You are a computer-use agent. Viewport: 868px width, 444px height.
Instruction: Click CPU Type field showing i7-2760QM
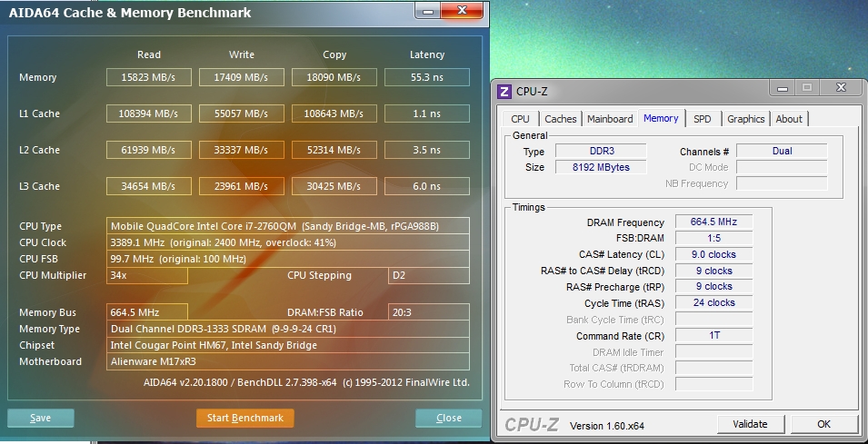coord(288,226)
